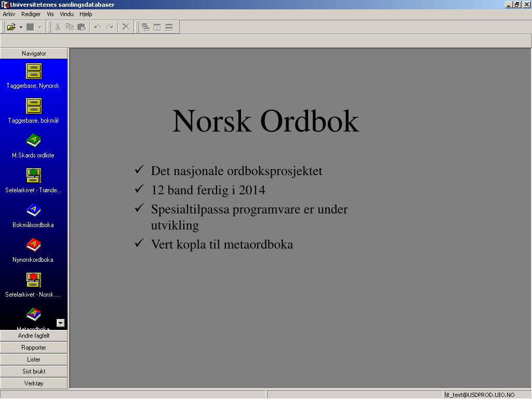The width and height of the screenshot is (532, 399).
Task: Click status bar ljt_test@USDPROD.UIO.NO text
Action: coord(480,395)
